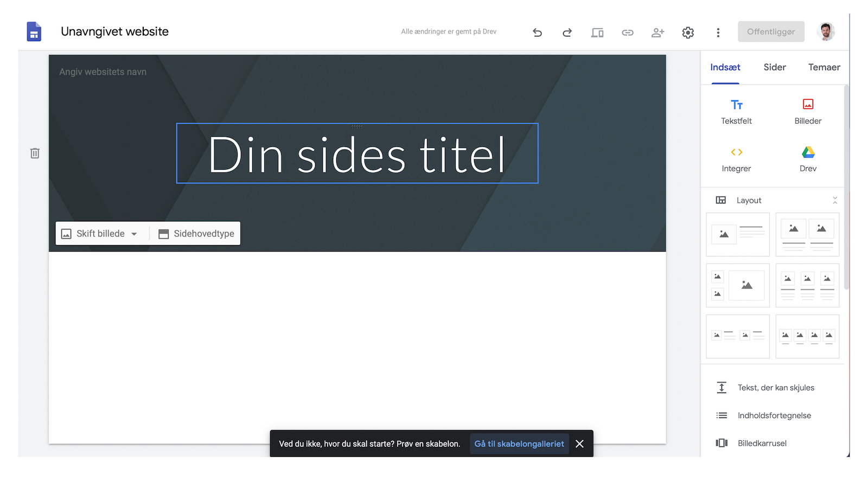Viewport: 868px width, 488px height.
Task: Open the preview mode icon
Action: point(597,32)
